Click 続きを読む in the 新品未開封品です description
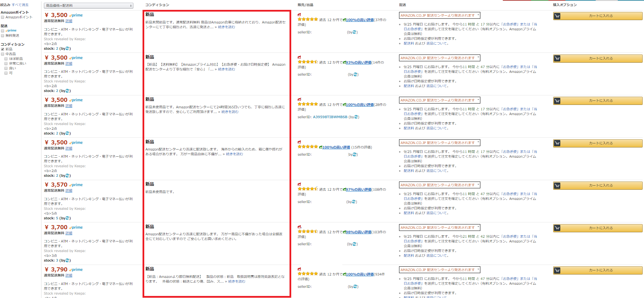This screenshot has height=298, width=644. coord(226,27)
